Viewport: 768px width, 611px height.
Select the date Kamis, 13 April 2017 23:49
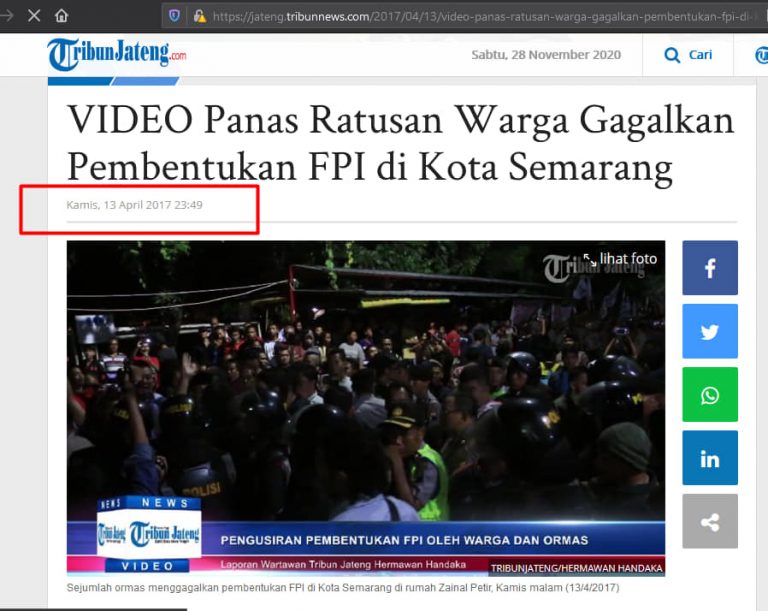134,205
